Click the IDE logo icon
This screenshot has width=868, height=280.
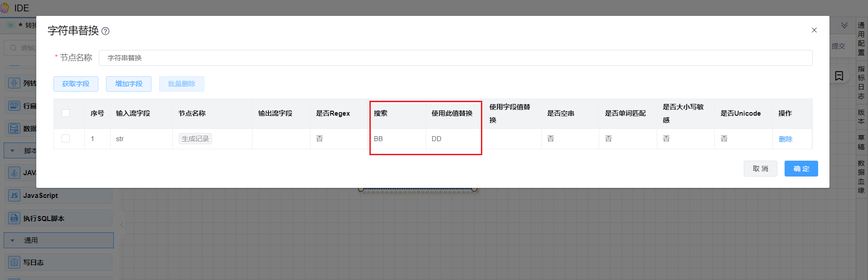pyautogui.click(x=5, y=8)
